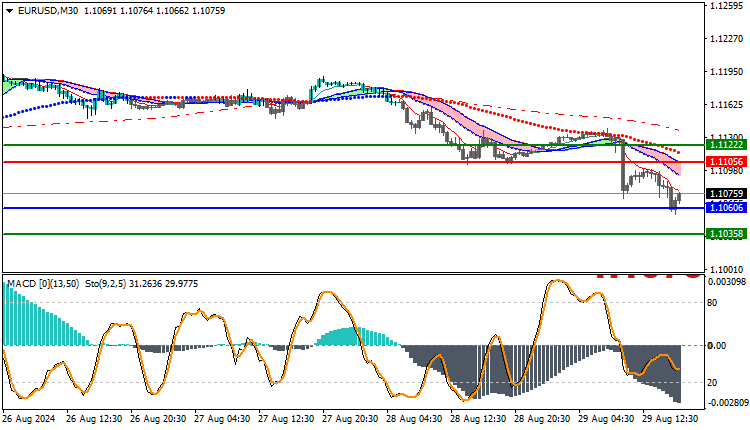Select the black 1.10759 current price label
The height and width of the screenshot is (430, 750).
[726, 194]
